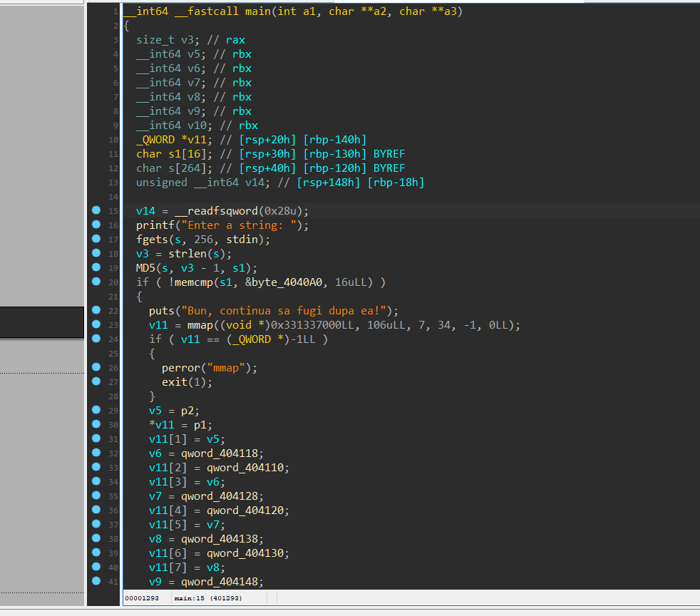The width and height of the screenshot is (700, 616).
Task: Toggle breakpoint dot on line 29
Action: [96, 410]
